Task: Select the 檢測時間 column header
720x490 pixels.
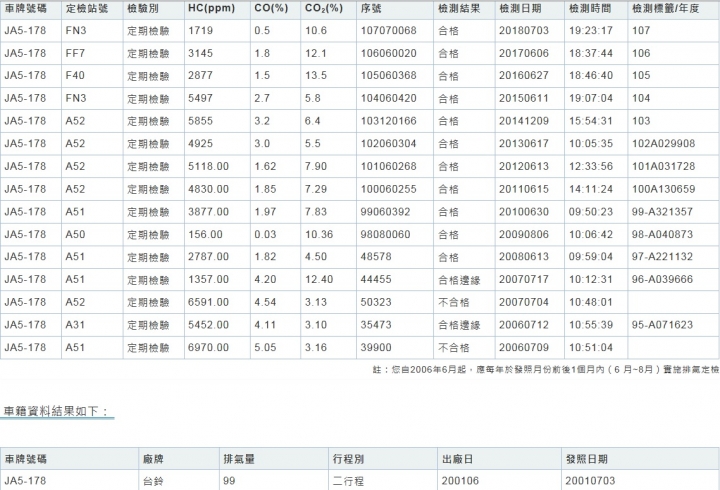Action: (x=590, y=8)
